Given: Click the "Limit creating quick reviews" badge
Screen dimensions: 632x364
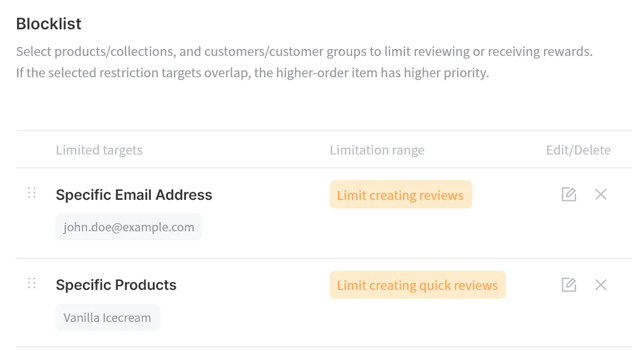Looking at the screenshot, I should coord(417,285).
